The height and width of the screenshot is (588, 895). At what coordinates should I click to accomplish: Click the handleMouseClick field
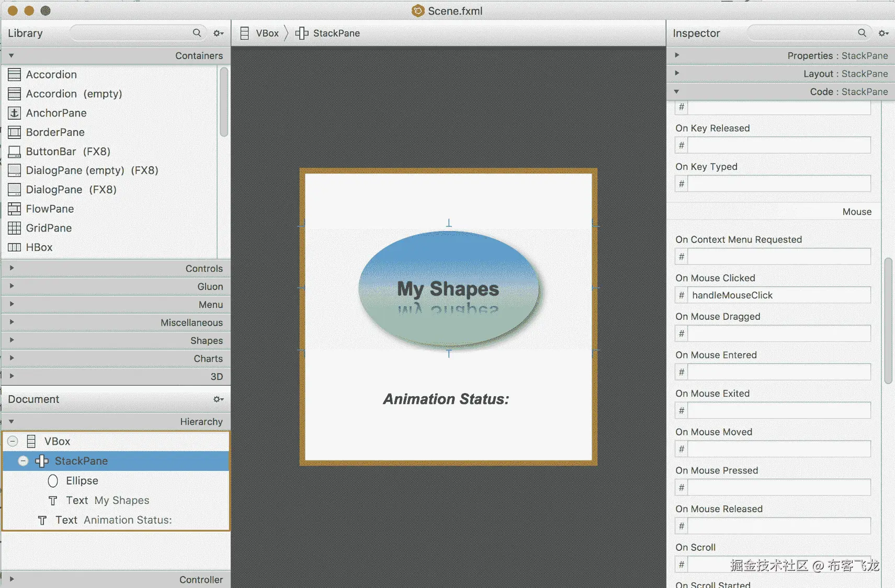(x=779, y=295)
